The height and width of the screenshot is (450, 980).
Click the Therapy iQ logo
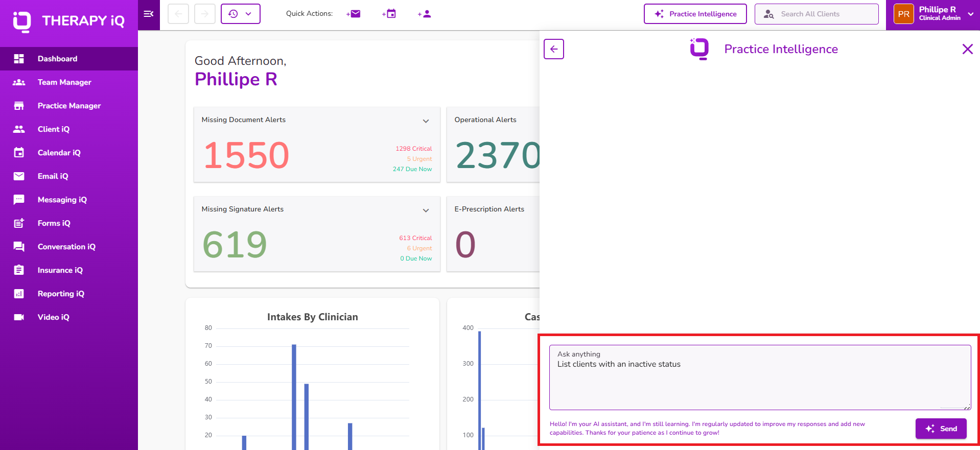(x=68, y=21)
